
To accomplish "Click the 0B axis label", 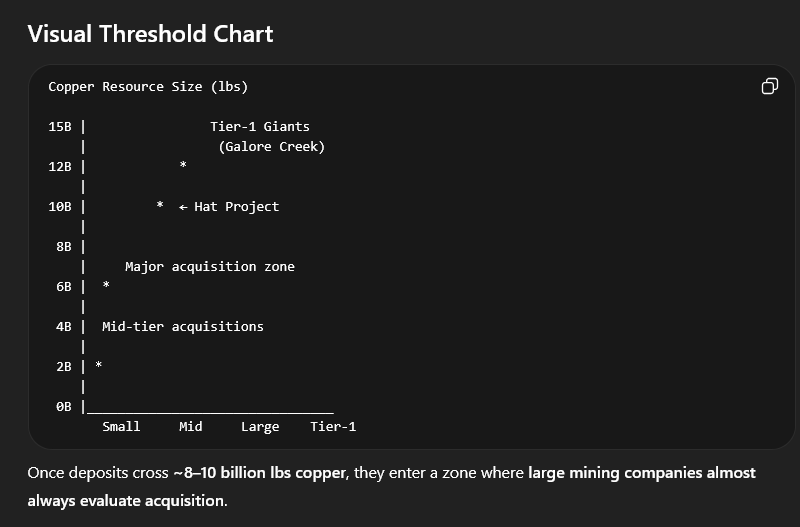I will coord(64,407).
